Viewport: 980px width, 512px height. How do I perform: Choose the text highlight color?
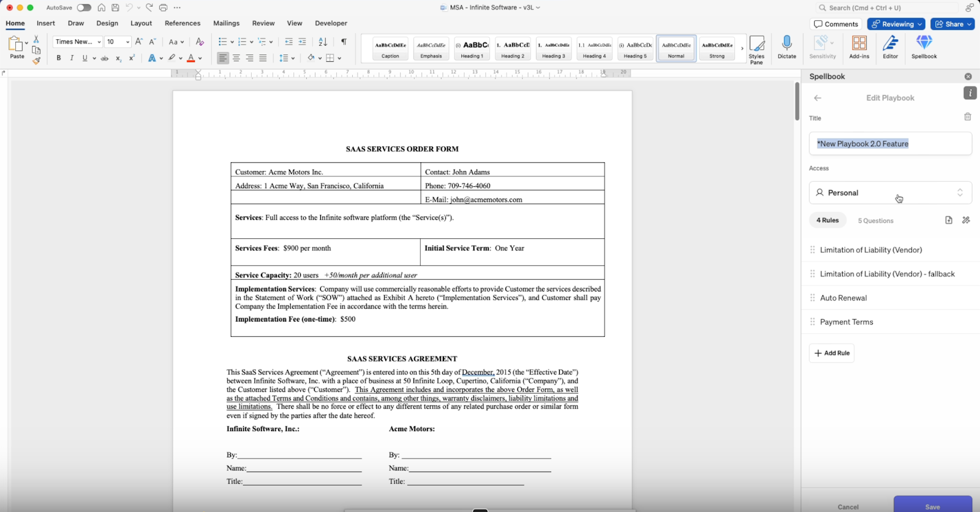click(172, 58)
